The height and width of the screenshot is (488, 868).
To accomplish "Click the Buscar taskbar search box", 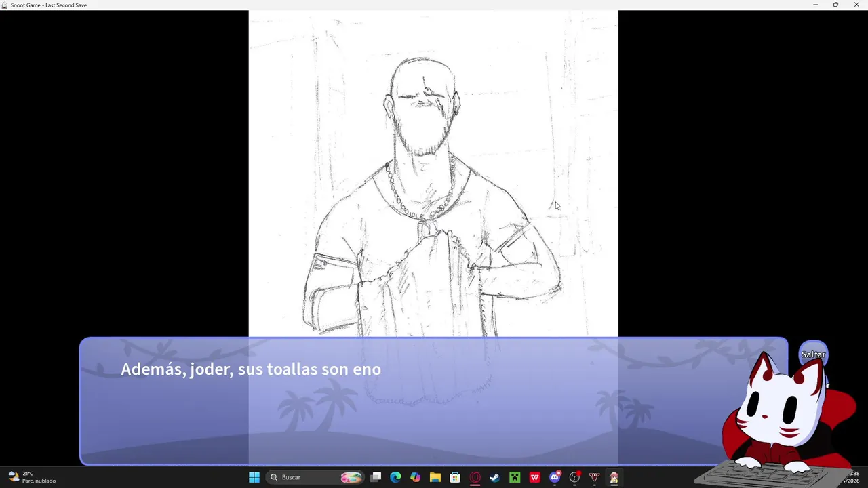I will pyautogui.click(x=315, y=477).
